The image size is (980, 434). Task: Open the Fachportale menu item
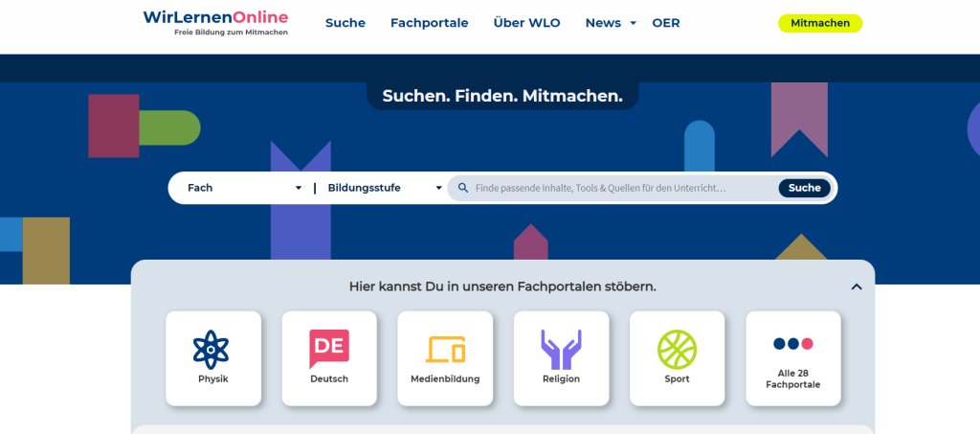tap(429, 23)
